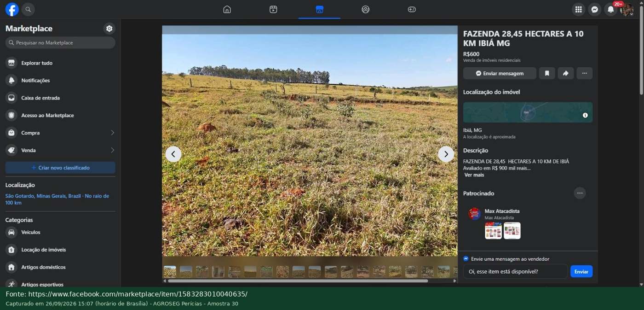Open Acesso ao Marketplace
Viewport: 644px width, 310px height.
(60, 115)
